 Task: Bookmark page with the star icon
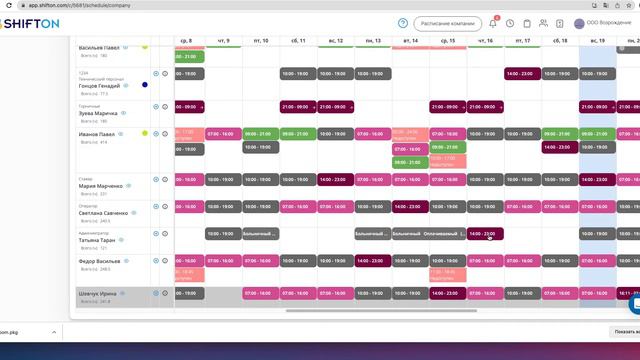coord(629,5)
